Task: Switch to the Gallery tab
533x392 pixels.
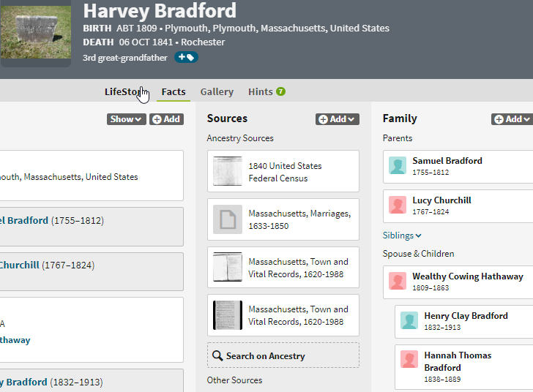Action: [217, 92]
